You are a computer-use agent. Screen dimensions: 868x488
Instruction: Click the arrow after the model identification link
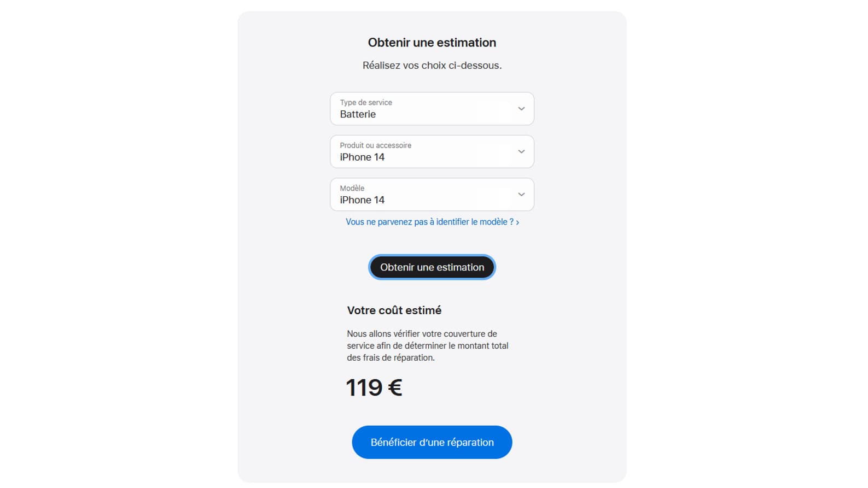pos(517,222)
